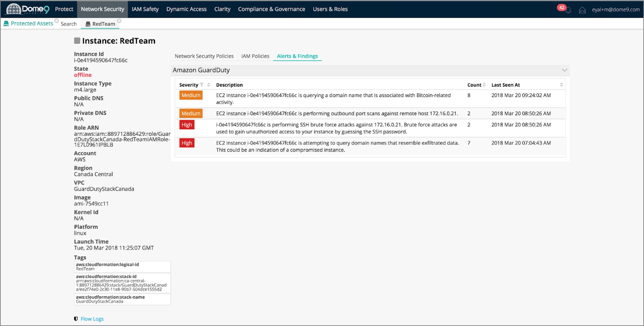Switch to the IAM Policies tab

(x=255, y=56)
